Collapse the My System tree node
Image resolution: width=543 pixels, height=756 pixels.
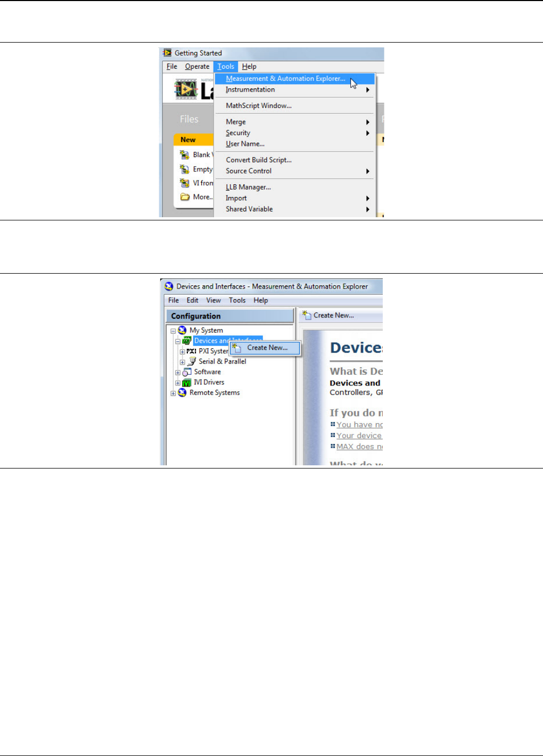[x=173, y=331]
